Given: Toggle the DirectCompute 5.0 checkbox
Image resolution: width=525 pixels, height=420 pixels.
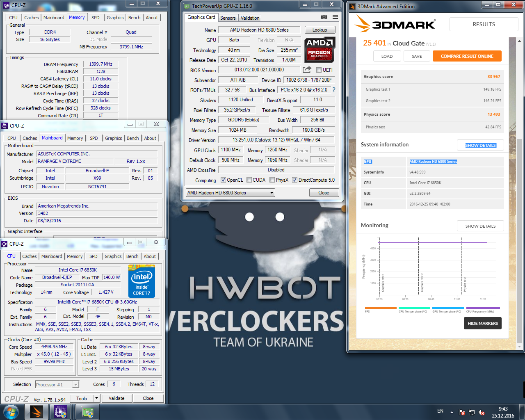Looking at the screenshot, I should pos(294,180).
